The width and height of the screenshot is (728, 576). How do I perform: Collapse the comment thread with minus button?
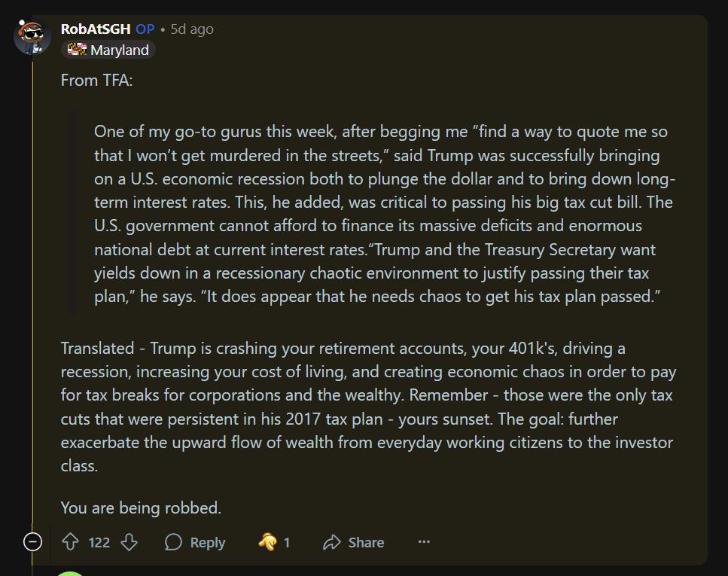(x=33, y=541)
